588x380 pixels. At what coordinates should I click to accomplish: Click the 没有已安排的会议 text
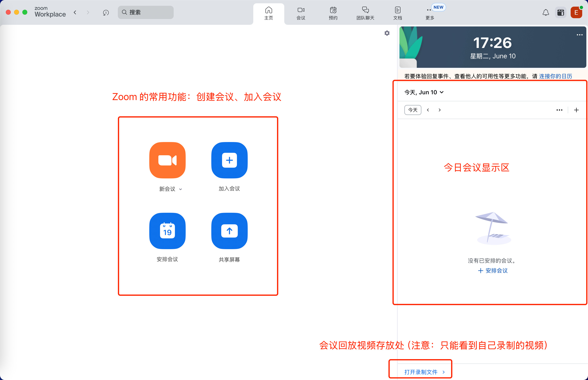[x=491, y=261]
